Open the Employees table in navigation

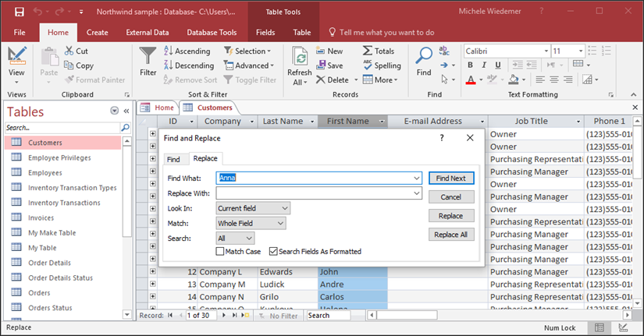pyautogui.click(x=44, y=173)
